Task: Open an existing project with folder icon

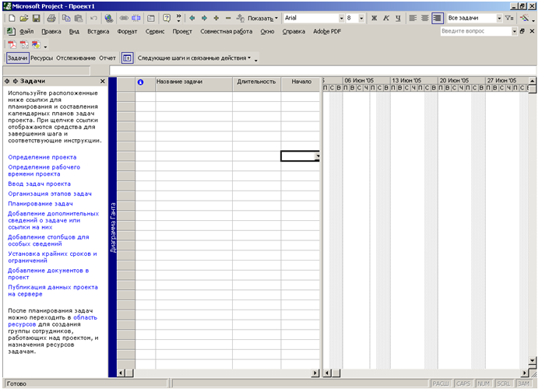Action: pos(23,18)
